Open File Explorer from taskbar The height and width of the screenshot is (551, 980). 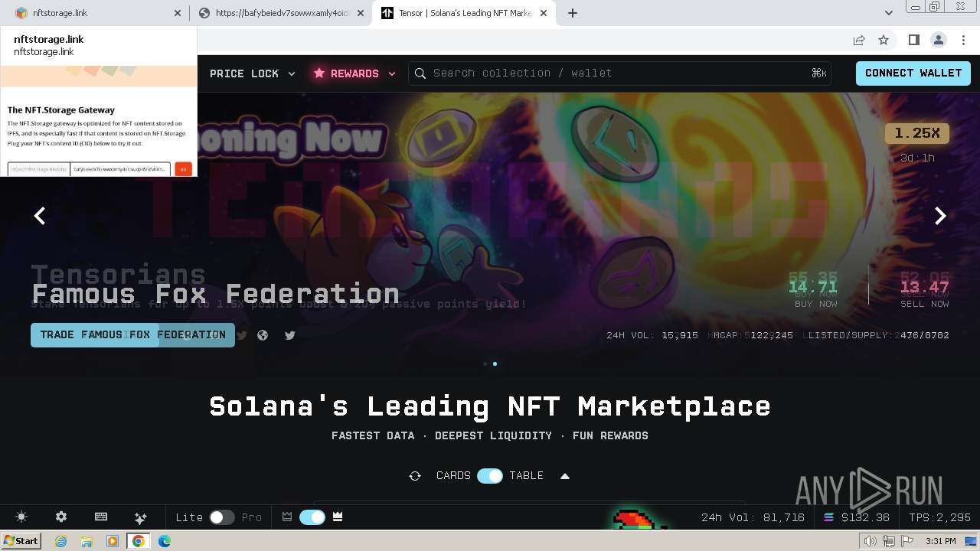click(x=87, y=541)
